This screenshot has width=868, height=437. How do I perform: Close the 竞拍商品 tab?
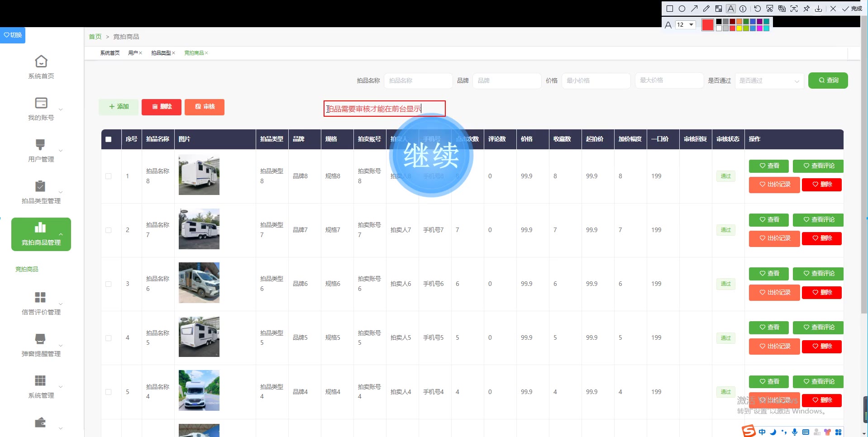pyautogui.click(x=206, y=53)
